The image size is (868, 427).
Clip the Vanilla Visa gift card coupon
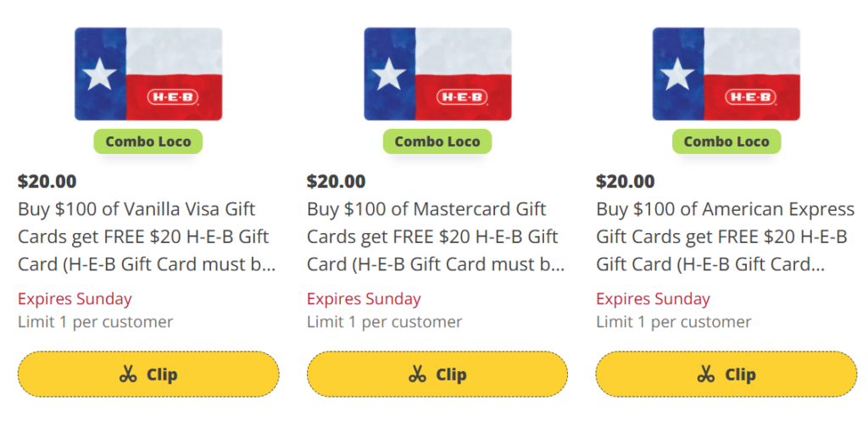pos(148,374)
